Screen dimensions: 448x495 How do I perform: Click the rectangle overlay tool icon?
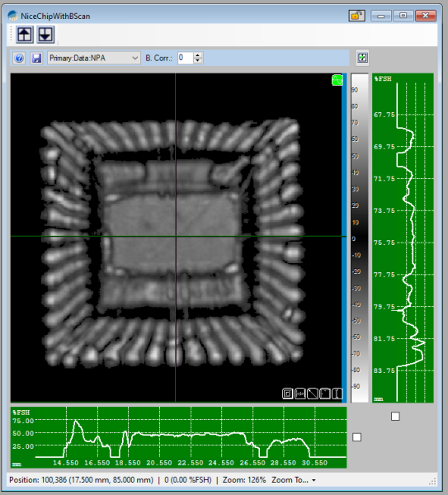coord(325,394)
